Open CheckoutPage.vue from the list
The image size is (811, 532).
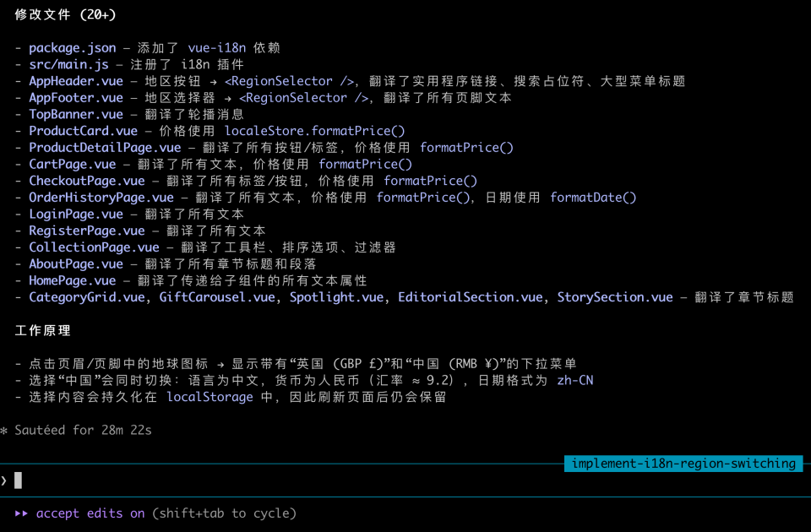87,181
